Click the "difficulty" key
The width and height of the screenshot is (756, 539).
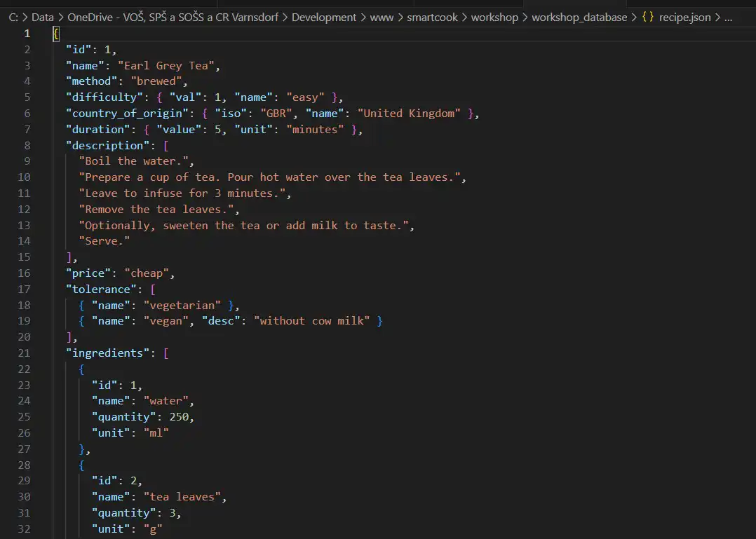(104, 97)
